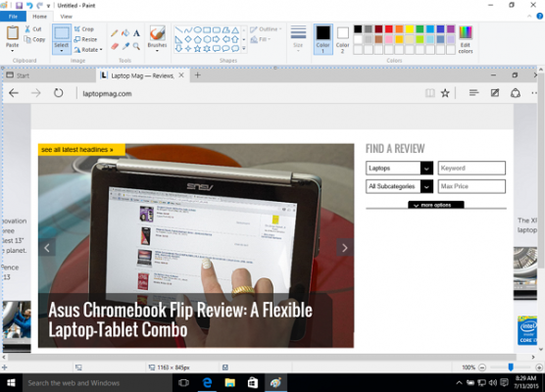
Task: Switch to the View ribbon tab
Action: (x=66, y=17)
